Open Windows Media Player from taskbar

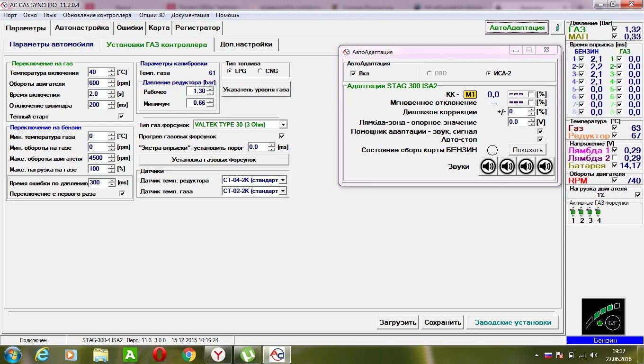pyautogui.click(x=71, y=355)
